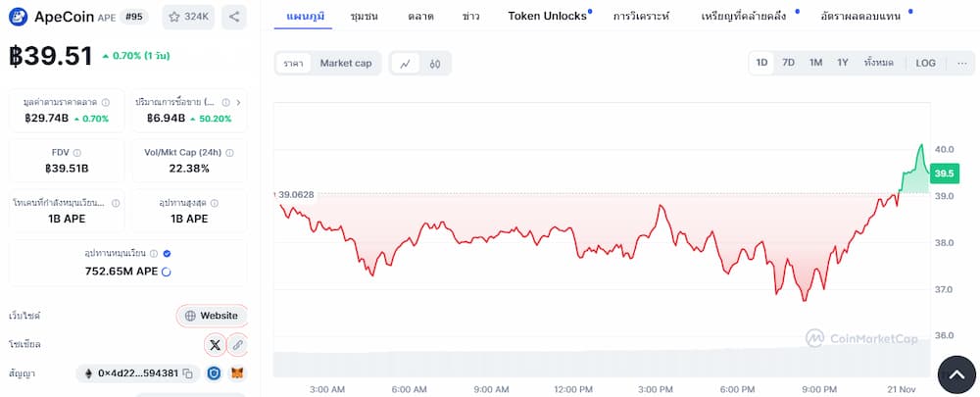Switch to the ตลาด tab
The height and width of the screenshot is (397, 980).
420,17
